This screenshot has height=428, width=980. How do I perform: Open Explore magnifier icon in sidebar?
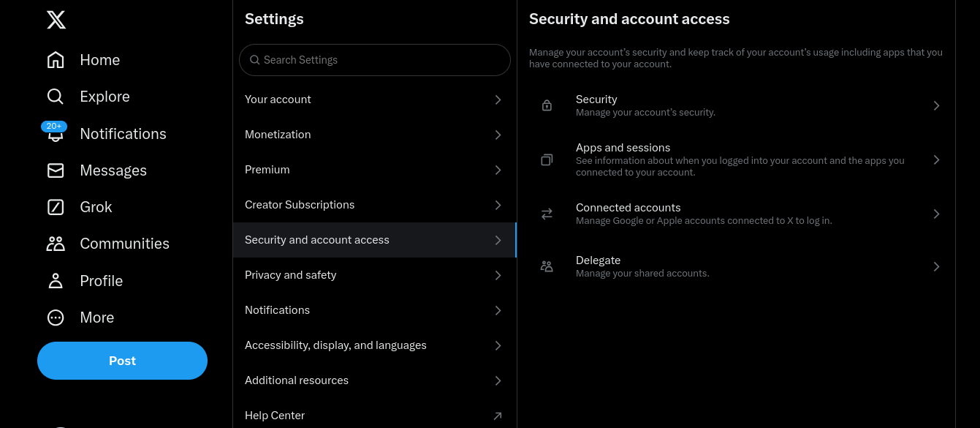click(56, 97)
